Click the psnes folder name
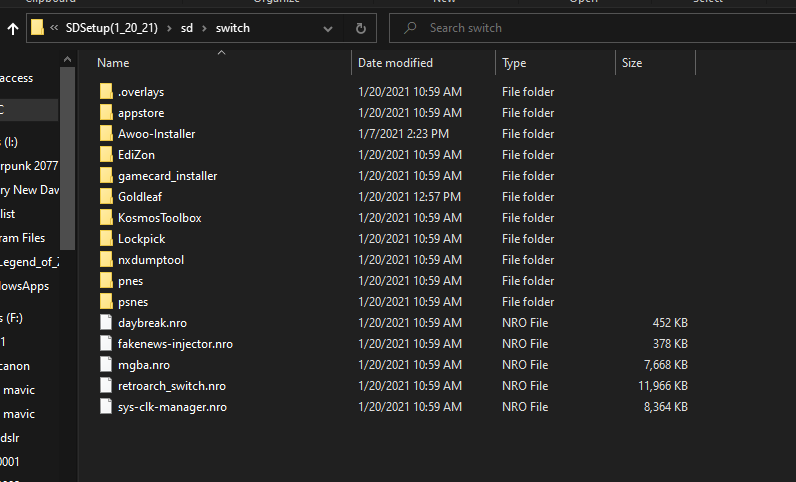Image resolution: width=796 pixels, height=482 pixels. (133, 302)
